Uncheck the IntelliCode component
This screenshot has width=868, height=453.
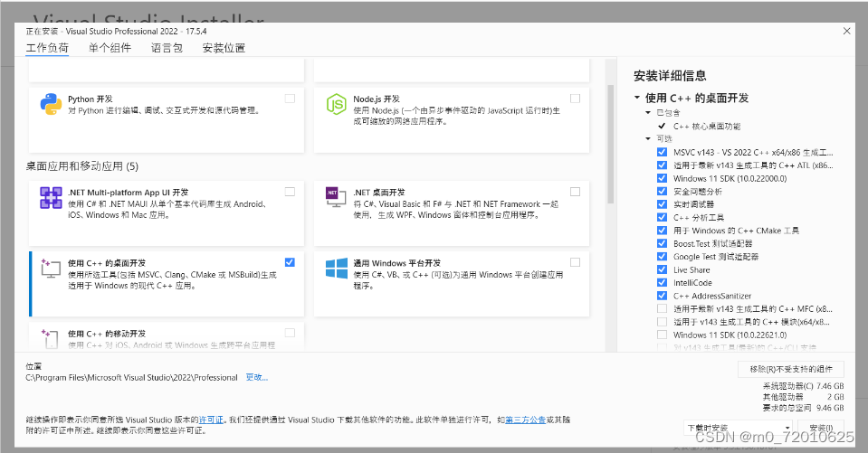662,283
